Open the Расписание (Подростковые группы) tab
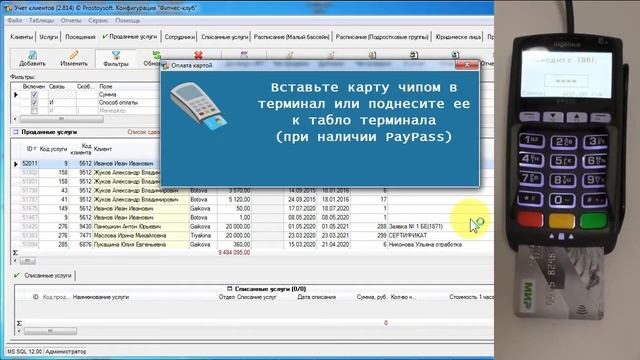Image resolution: width=640 pixels, height=360 pixels. click(382, 37)
